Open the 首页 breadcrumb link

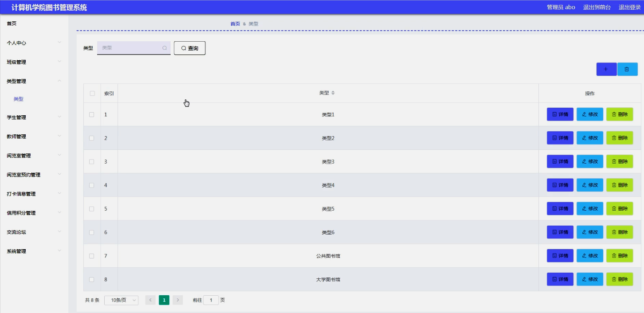click(x=235, y=23)
